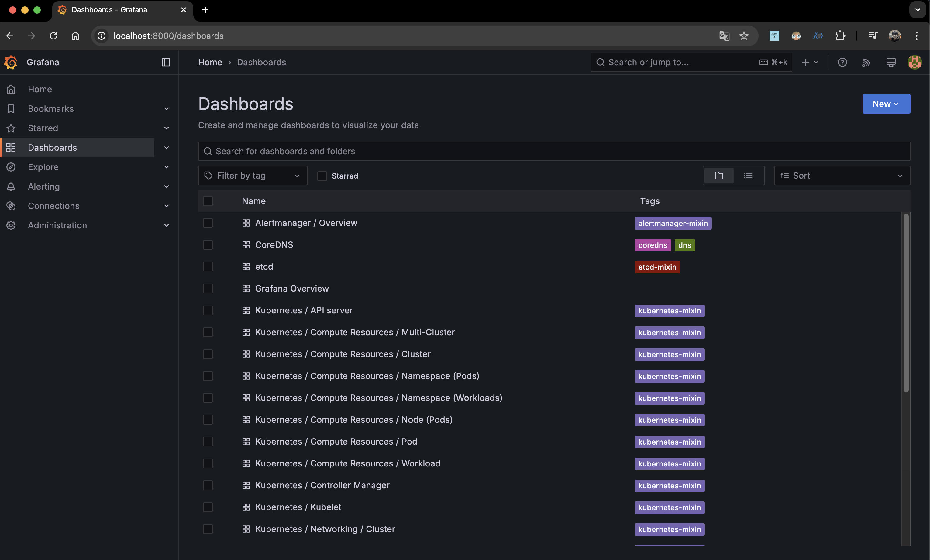Viewport: 930px width, 560px height.
Task: Check the select-all checkbox in header
Action: [x=208, y=201]
